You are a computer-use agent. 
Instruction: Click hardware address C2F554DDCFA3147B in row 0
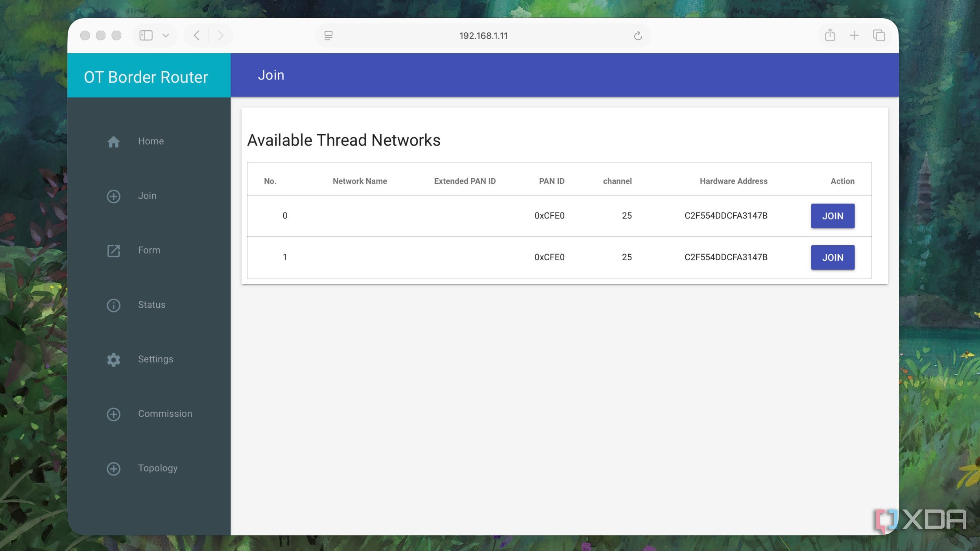(726, 216)
